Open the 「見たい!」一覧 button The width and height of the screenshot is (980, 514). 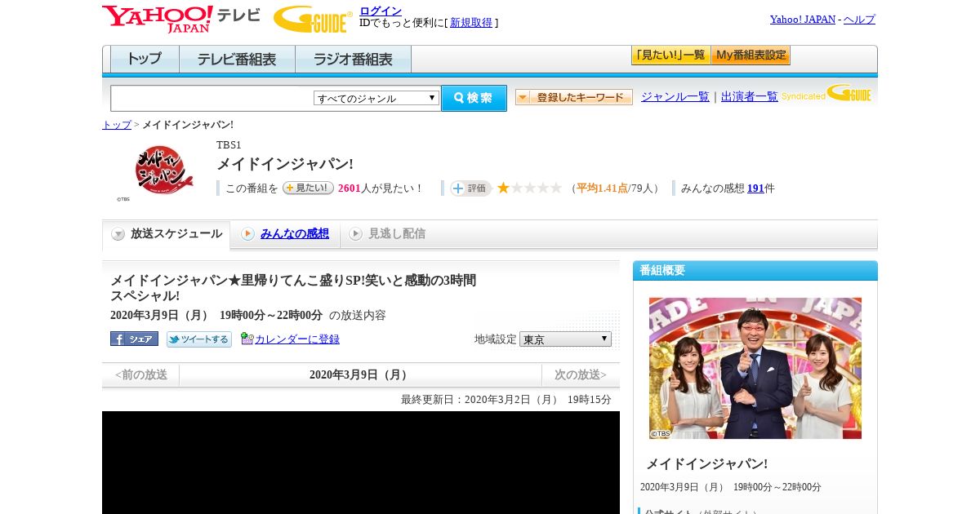click(x=670, y=55)
